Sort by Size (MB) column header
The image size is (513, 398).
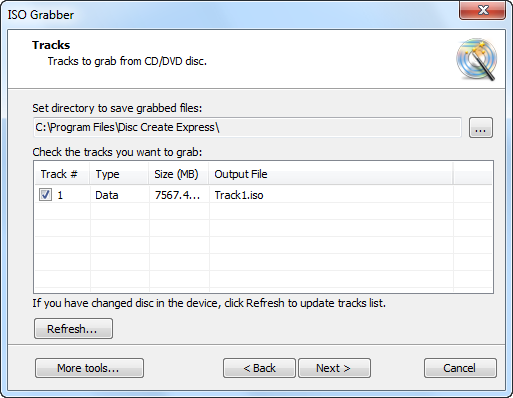(178, 174)
